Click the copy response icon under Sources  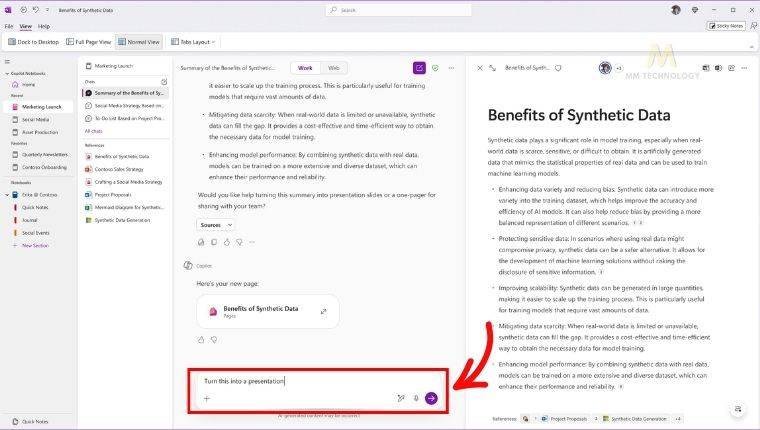click(x=214, y=242)
